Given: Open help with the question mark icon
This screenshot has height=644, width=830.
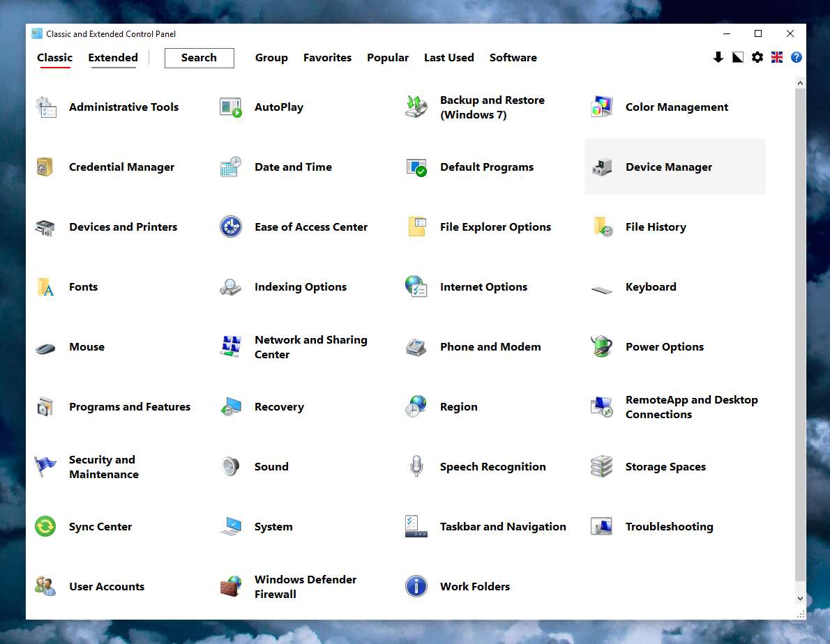Looking at the screenshot, I should coord(796,57).
